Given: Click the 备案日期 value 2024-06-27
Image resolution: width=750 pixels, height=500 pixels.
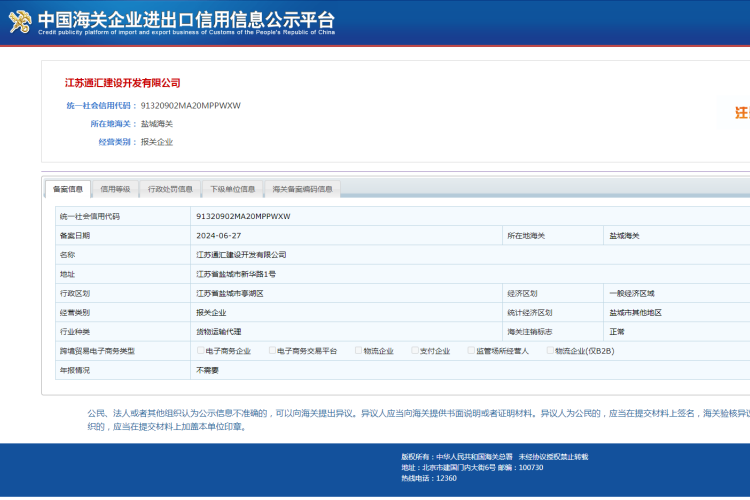Looking at the screenshot, I should coord(218,235).
